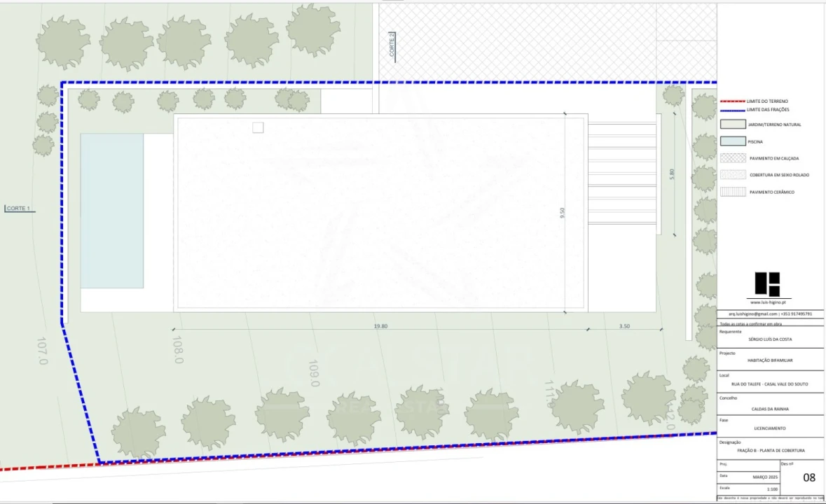This screenshot has width=826, height=504.
Task: Click the 9.50 height dimension label
Action: [562, 213]
